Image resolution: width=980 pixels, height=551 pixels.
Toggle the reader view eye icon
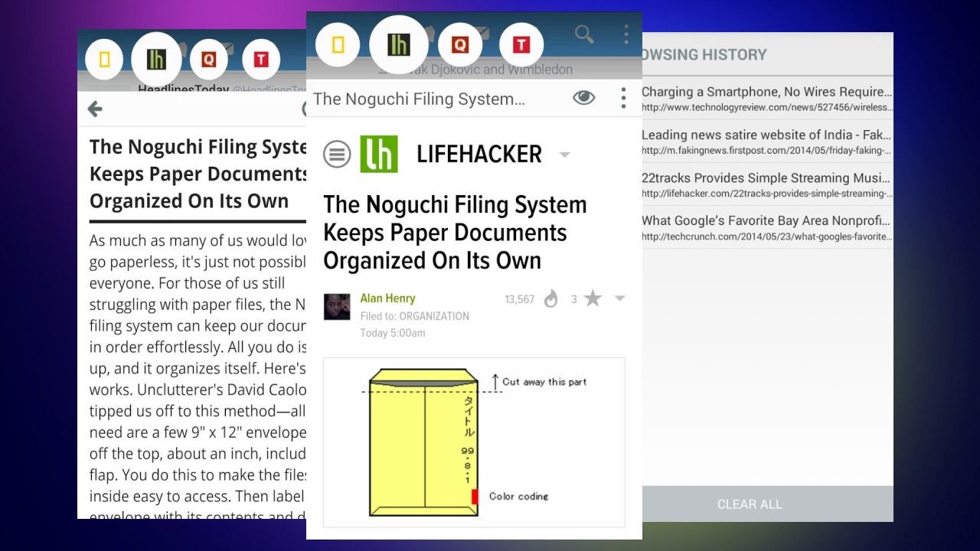coord(584,97)
